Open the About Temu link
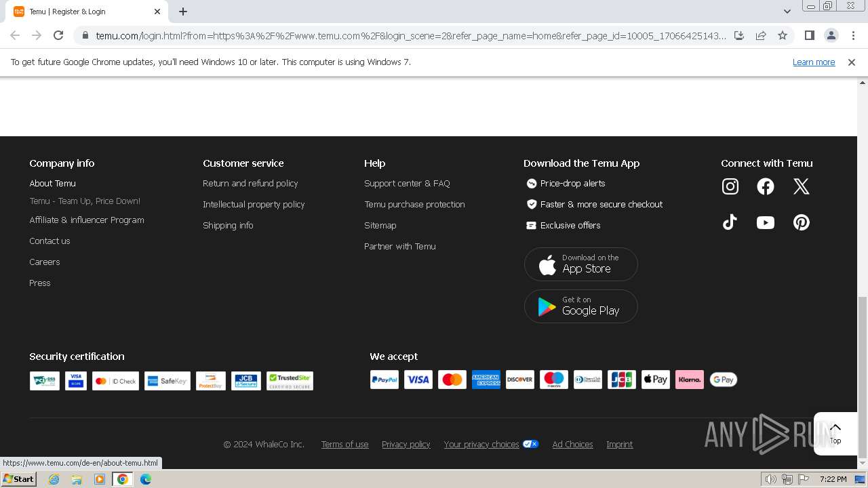This screenshot has height=488, width=868. coord(52,184)
